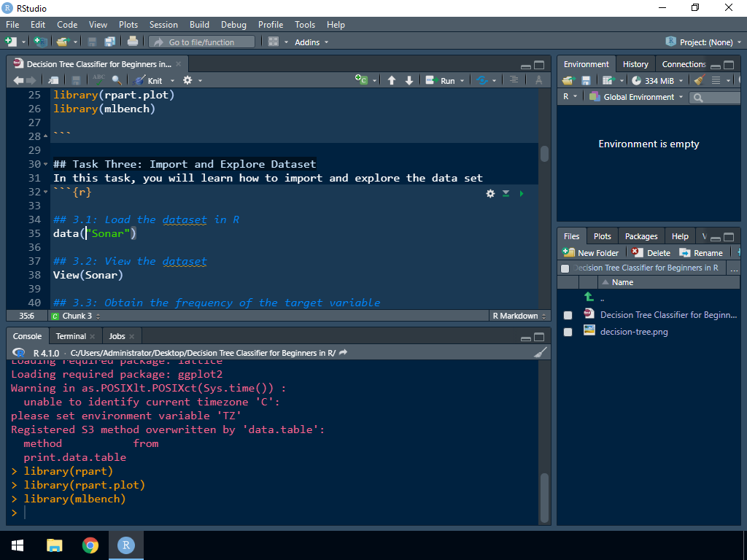747x560 pixels.
Task: Click the clear console broom icon
Action: click(540, 353)
